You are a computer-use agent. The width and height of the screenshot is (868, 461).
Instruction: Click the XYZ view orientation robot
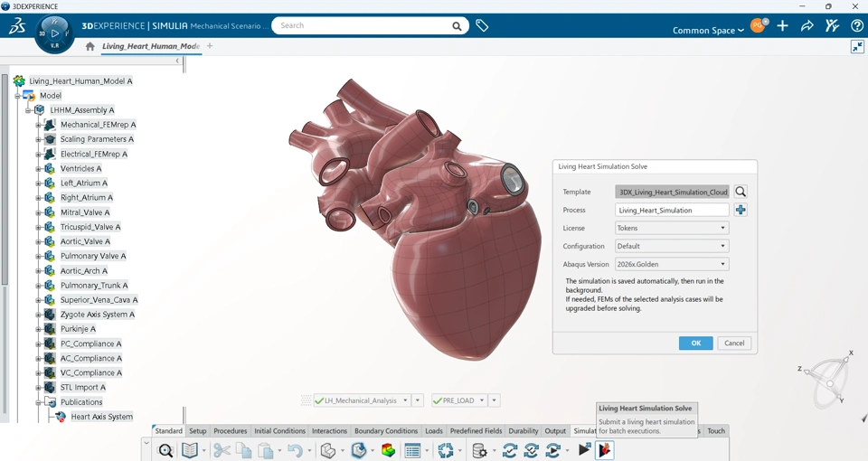(x=829, y=377)
